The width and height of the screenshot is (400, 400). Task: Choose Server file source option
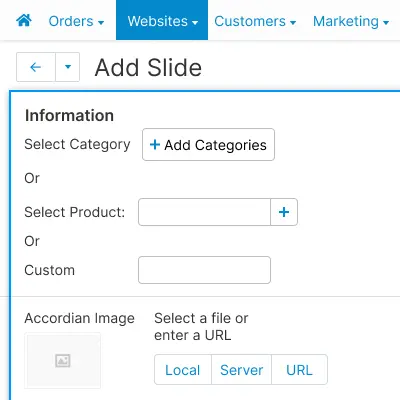tap(241, 370)
